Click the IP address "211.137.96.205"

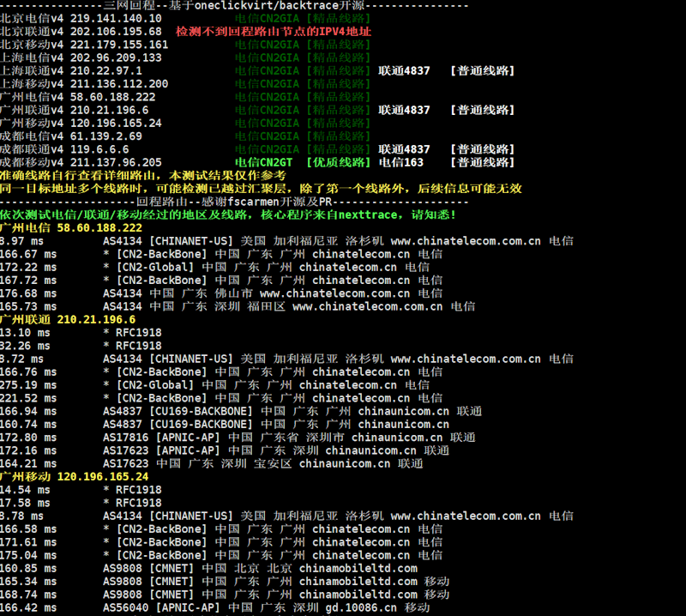[116, 163]
